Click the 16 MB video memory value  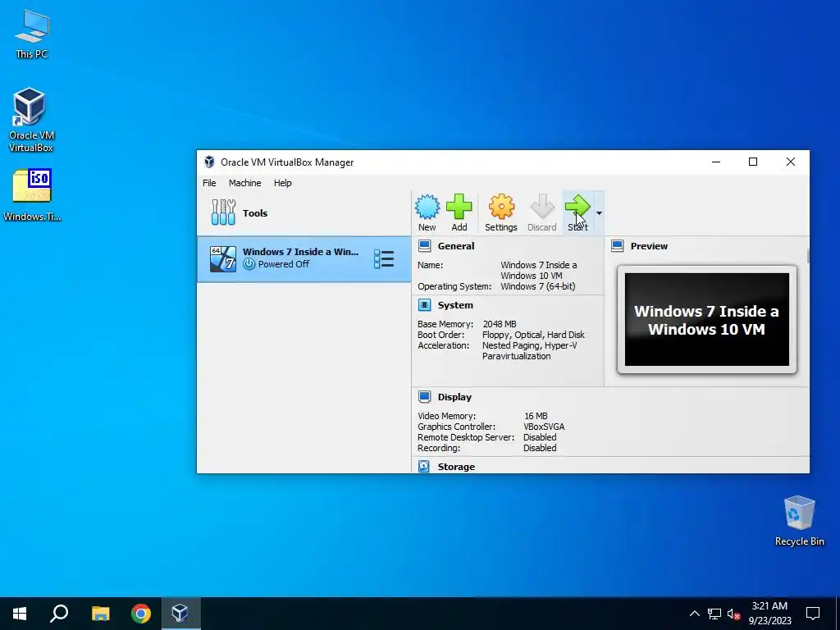(x=536, y=416)
